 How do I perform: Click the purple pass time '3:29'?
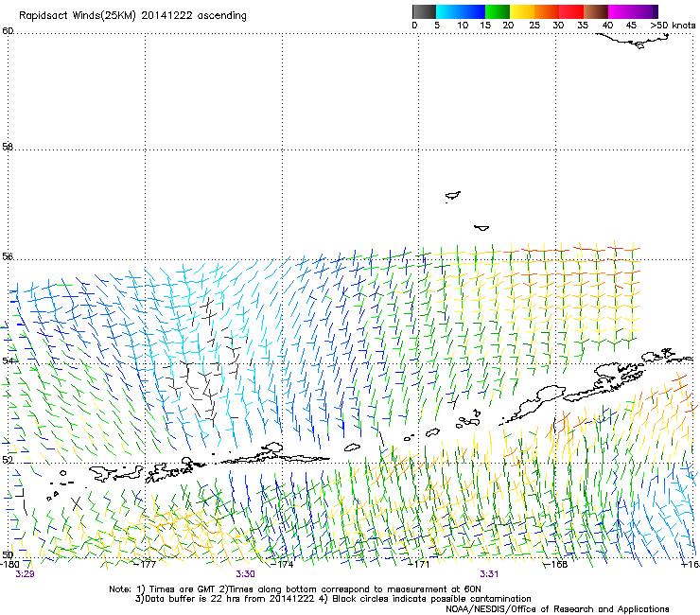click(25, 574)
